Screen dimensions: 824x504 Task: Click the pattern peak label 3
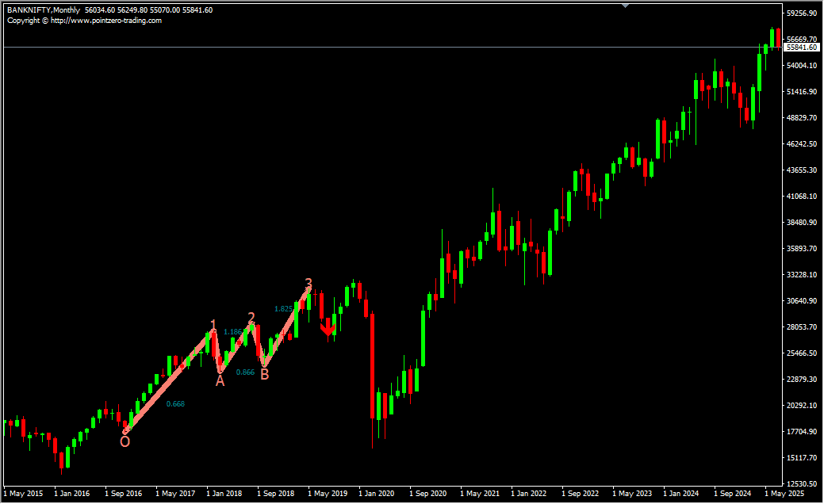tap(309, 283)
